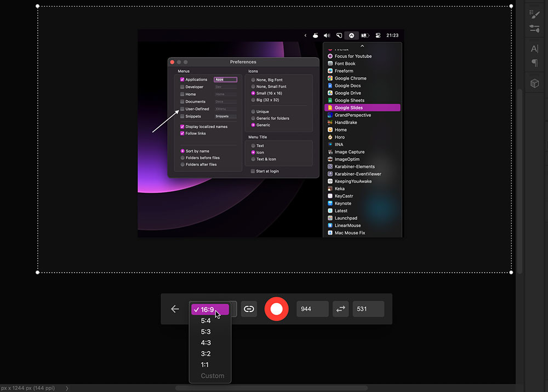Choose Text & Icon menu title option
The width and height of the screenshot is (548, 392).
coord(253,159)
